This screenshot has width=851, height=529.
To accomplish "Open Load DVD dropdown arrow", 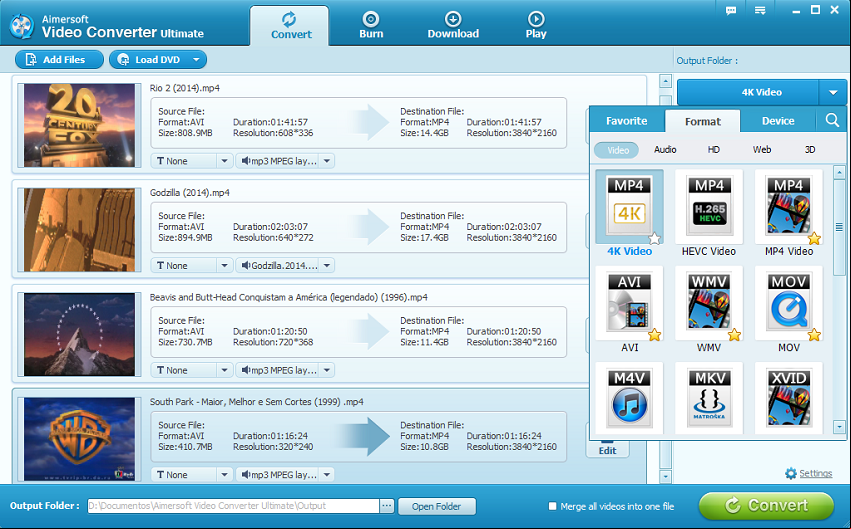I will point(196,60).
